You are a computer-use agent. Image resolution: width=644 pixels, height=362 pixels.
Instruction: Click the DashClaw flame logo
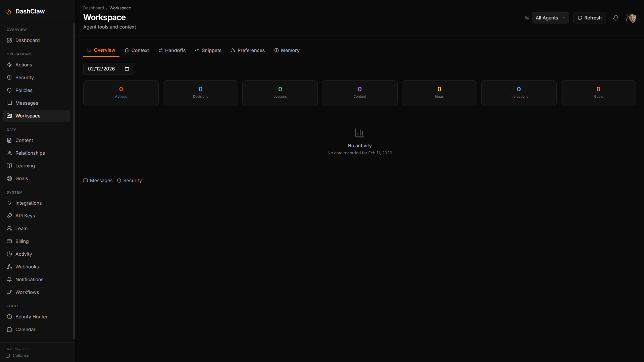pos(9,11)
